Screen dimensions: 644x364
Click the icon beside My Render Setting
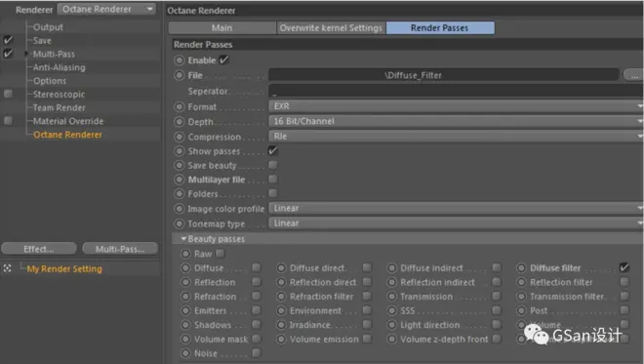(x=8, y=268)
